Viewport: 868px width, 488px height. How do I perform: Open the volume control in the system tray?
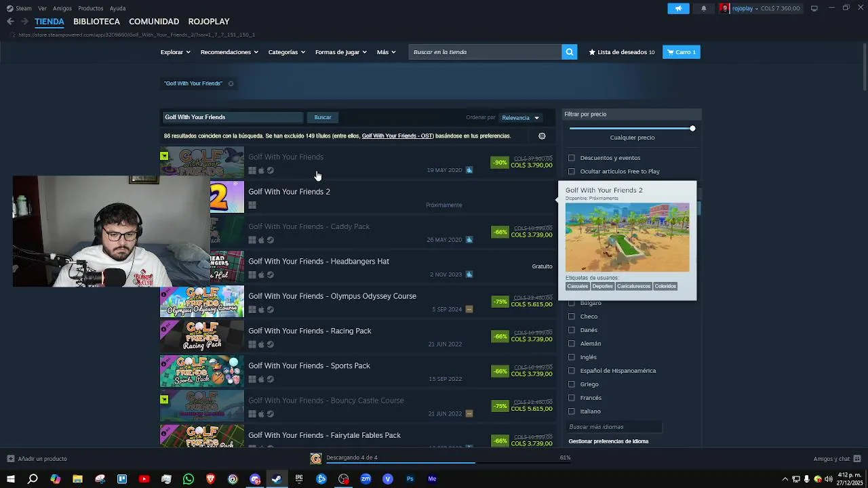829,479
